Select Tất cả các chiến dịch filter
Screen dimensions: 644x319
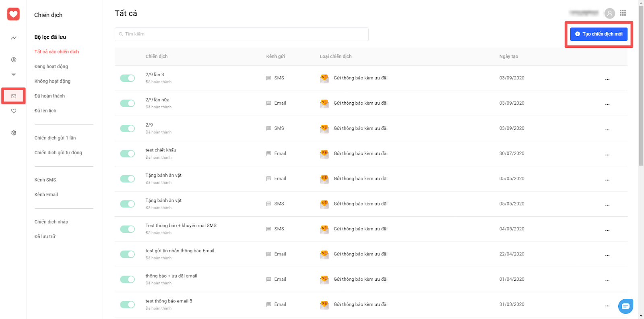57,52
